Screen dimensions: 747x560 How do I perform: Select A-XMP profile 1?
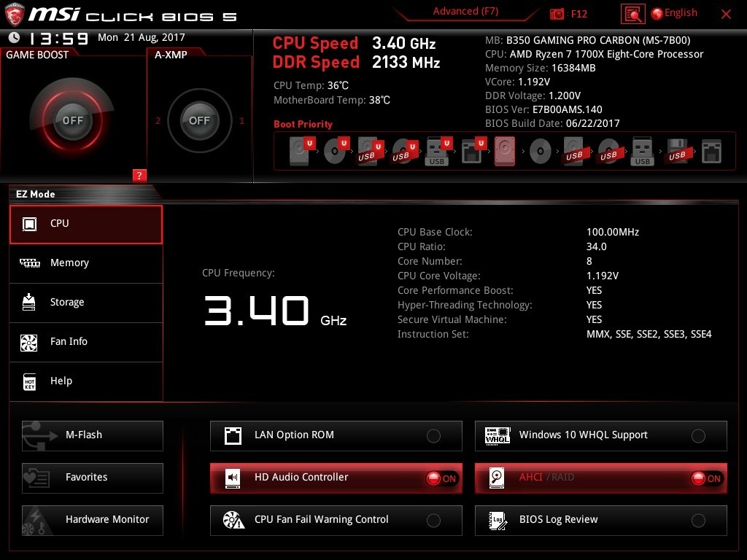coord(241,120)
